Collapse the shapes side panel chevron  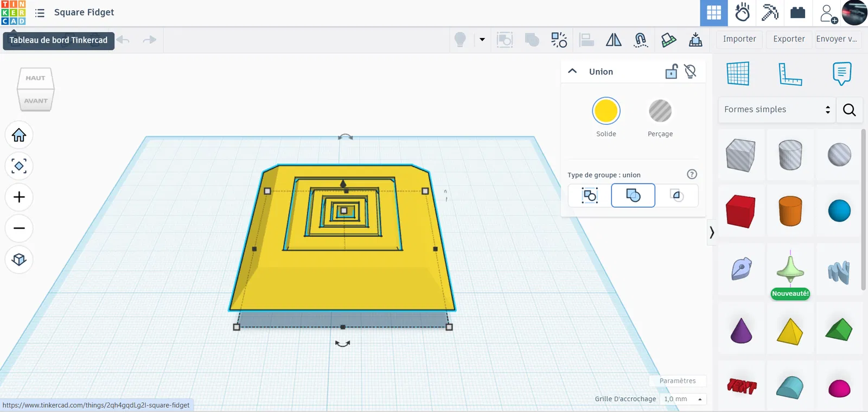pos(712,232)
